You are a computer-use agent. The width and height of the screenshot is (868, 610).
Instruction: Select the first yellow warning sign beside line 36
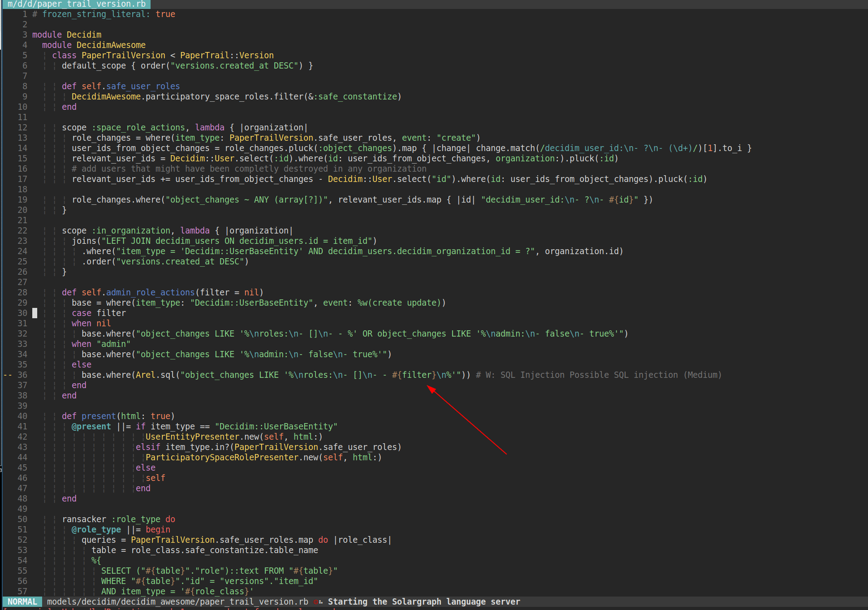[5, 375]
